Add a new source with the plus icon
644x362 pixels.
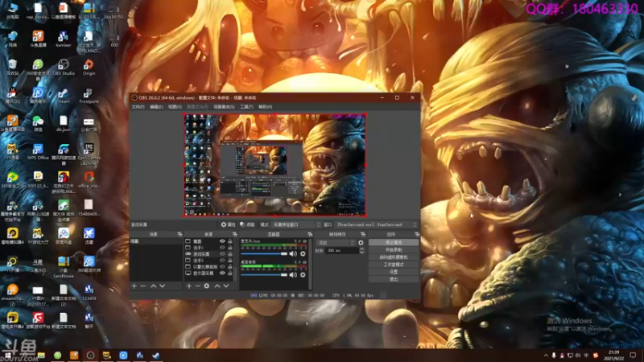[x=189, y=286]
